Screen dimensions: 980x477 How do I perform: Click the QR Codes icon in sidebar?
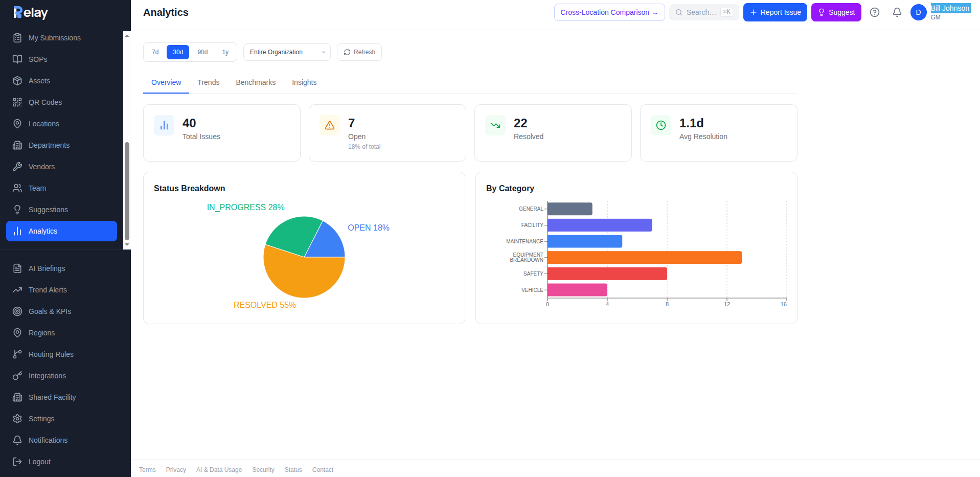tap(17, 102)
